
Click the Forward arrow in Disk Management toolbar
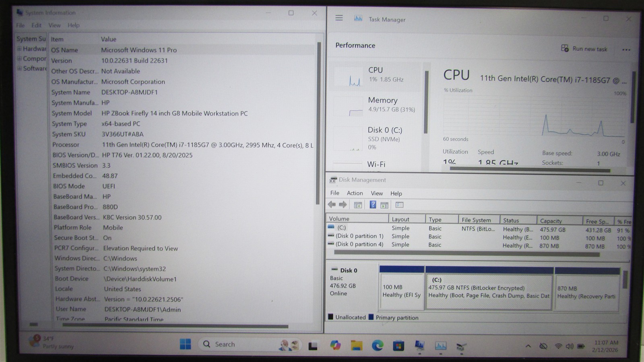tap(343, 205)
